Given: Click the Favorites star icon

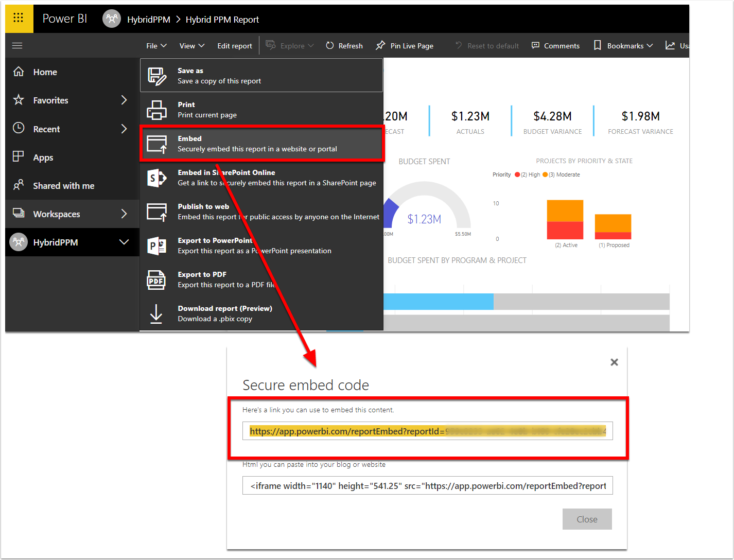Looking at the screenshot, I should click(x=19, y=100).
